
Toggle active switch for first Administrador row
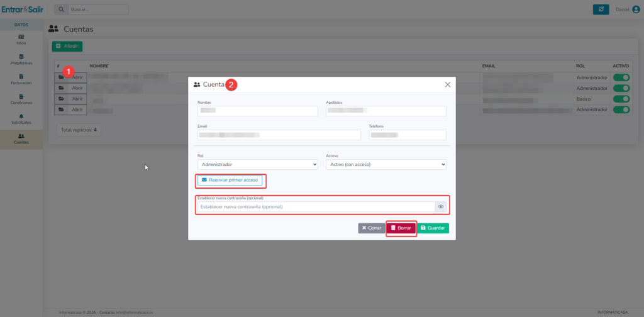pyautogui.click(x=621, y=77)
